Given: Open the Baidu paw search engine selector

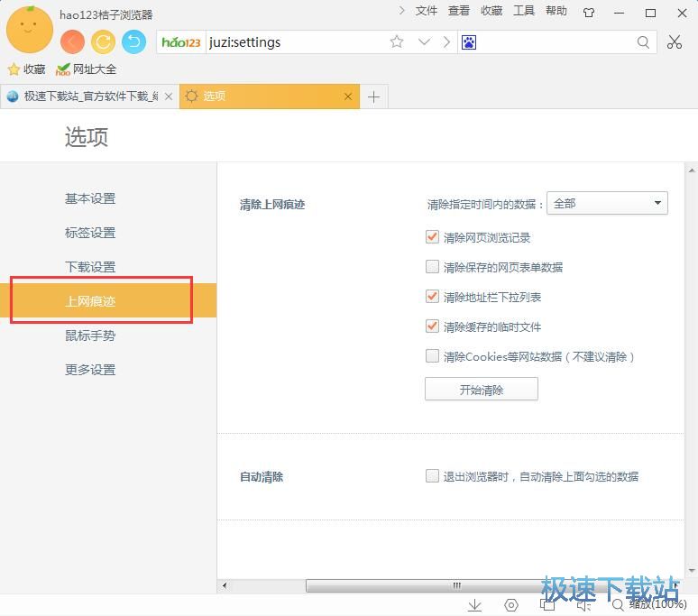Looking at the screenshot, I should click(469, 41).
